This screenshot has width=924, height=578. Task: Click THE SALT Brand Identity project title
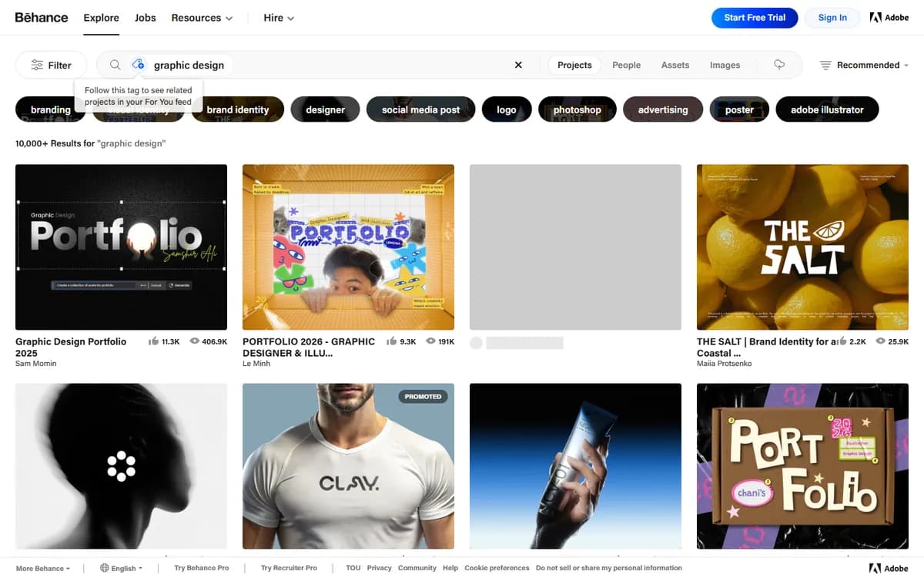(x=766, y=347)
